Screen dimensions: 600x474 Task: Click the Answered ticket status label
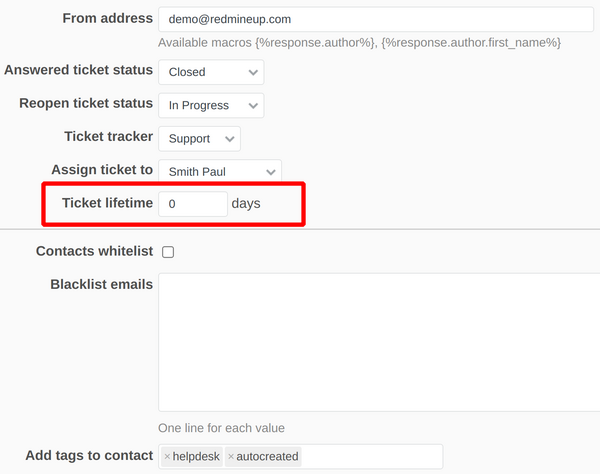point(78,70)
